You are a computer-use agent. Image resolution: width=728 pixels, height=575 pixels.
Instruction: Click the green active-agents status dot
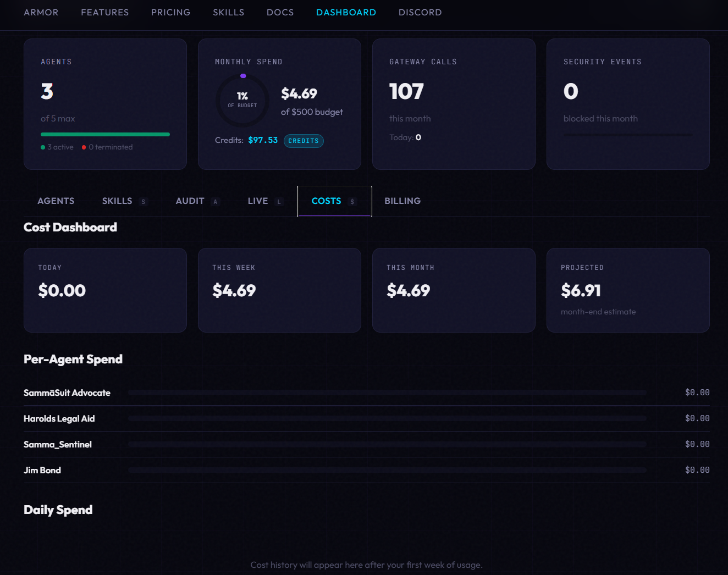click(x=42, y=147)
